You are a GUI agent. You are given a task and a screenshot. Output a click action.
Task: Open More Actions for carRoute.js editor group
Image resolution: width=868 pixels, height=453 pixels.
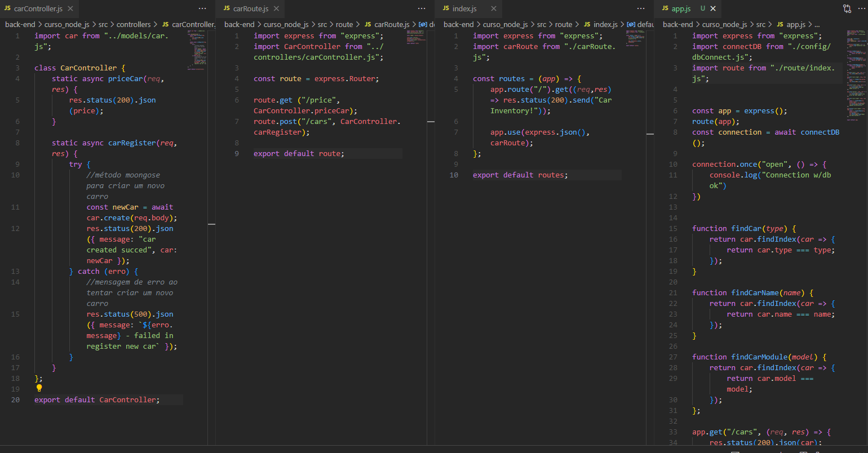[422, 8]
